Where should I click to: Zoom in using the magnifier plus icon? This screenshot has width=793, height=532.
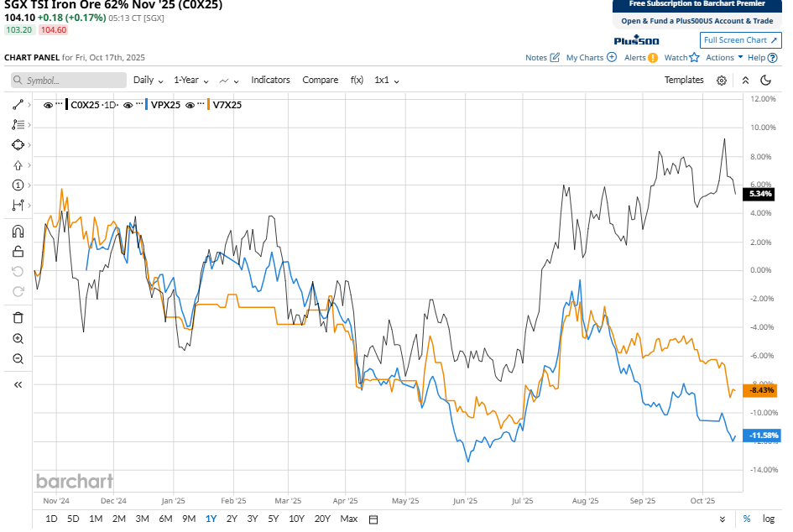(x=18, y=338)
